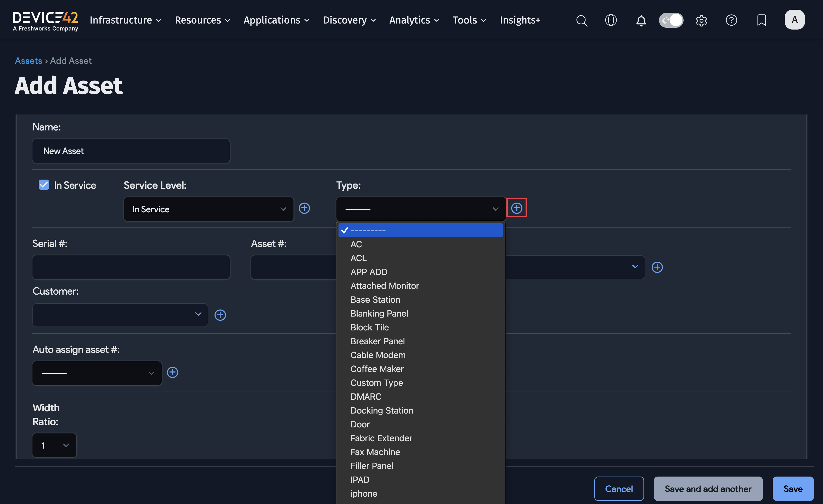Screen dimensions: 823x504
Task: Open the settings gear menu
Action: pyautogui.click(x=701, y=20)
